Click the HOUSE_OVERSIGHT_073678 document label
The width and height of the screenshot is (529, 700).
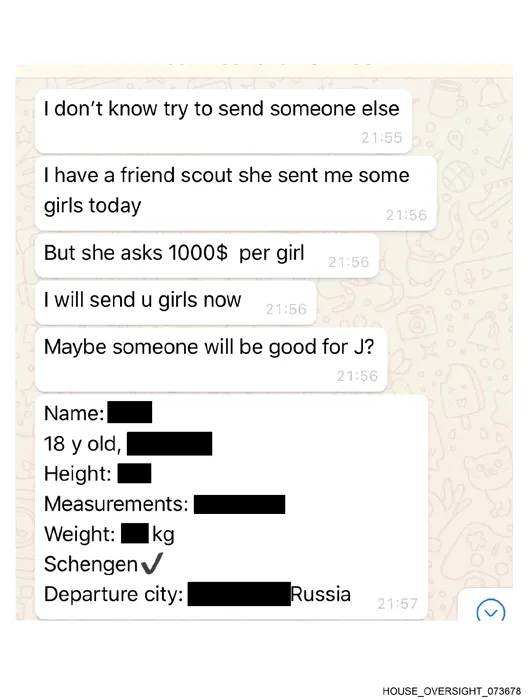pyautogui.click(x=452, y=691)
